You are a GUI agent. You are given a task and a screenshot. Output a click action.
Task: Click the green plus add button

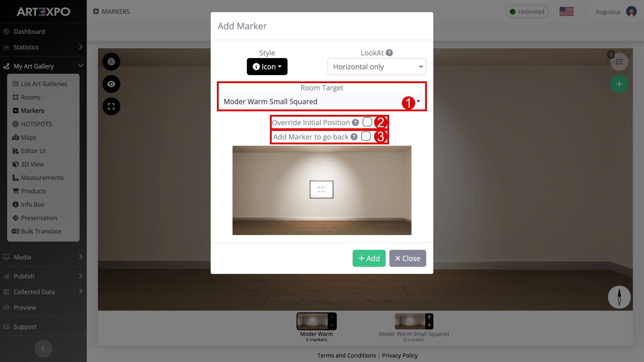(x=619, y=84)
